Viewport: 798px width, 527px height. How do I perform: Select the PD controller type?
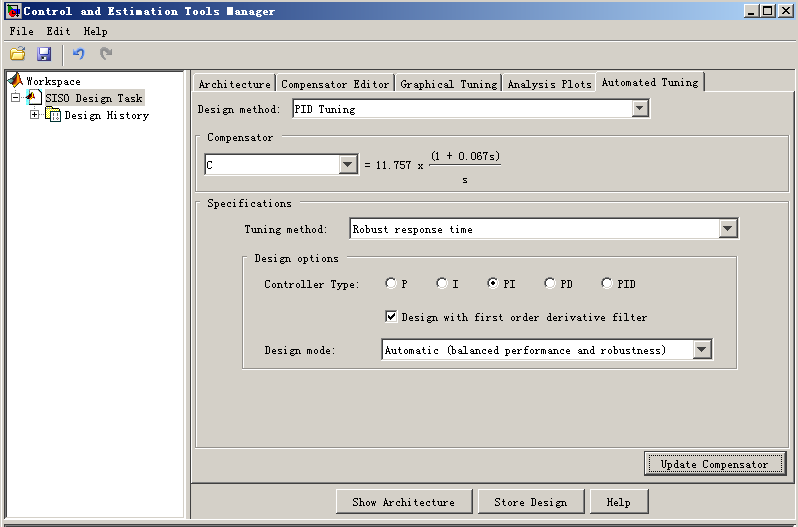tap(549, 283)
